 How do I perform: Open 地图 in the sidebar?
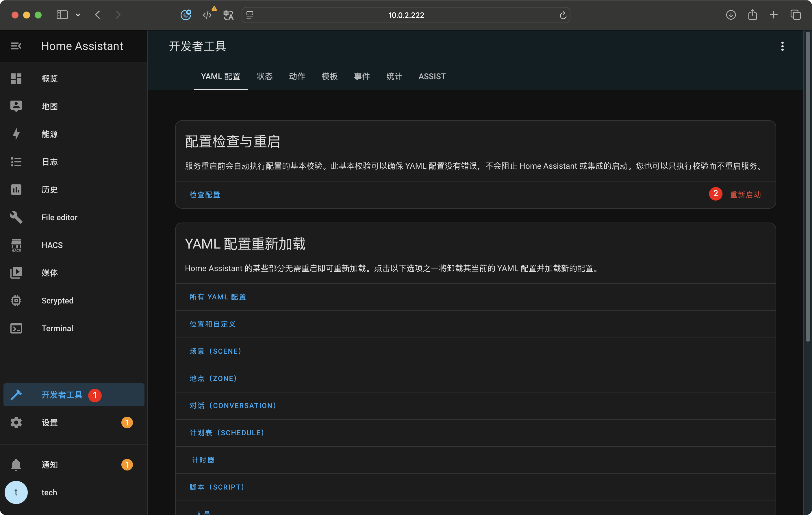[74, 106]
